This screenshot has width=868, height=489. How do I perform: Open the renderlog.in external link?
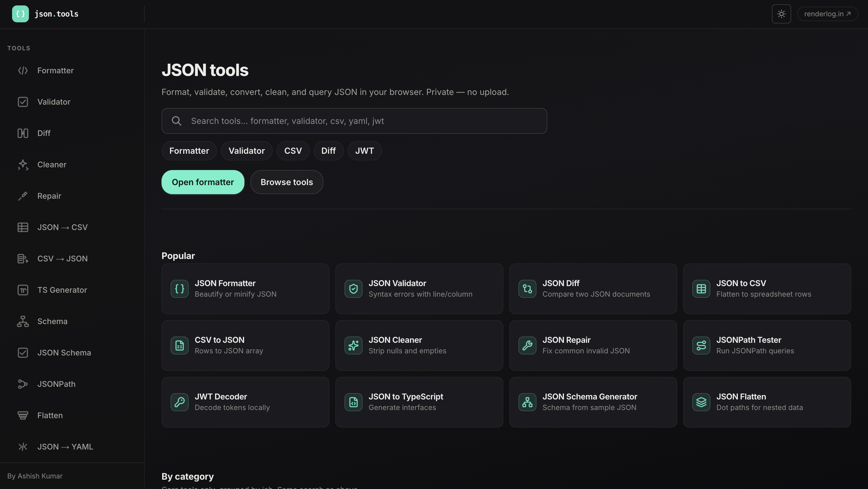point(827,14)
